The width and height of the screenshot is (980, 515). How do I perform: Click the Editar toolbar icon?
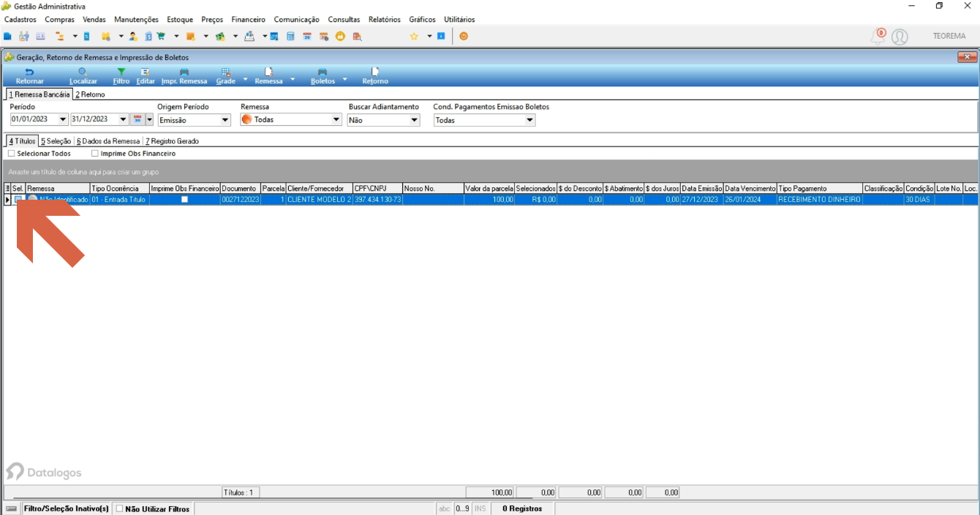[146, 76]
